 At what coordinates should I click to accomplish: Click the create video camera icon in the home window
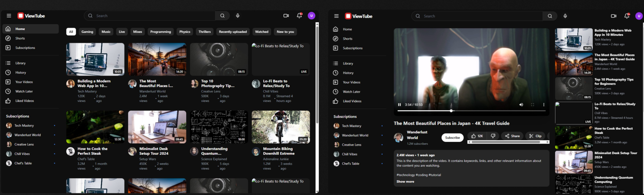click(x=286, y=16)
